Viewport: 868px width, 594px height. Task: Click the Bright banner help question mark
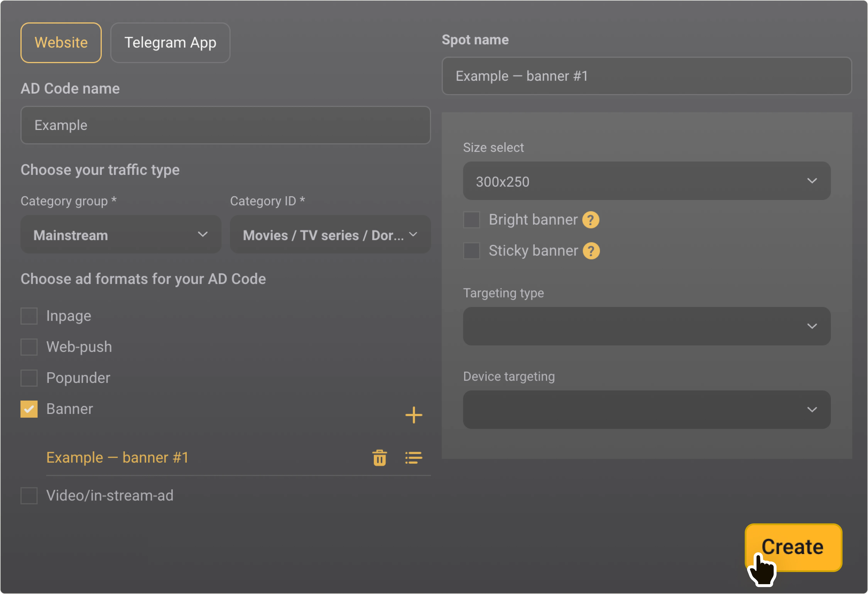(x=590, y=220)
